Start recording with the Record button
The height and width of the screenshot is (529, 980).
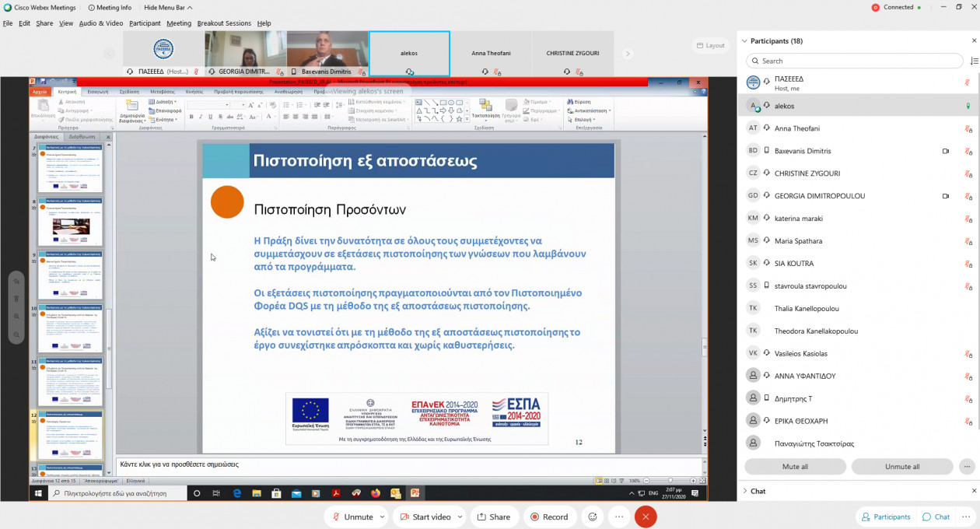coord(549,517)
